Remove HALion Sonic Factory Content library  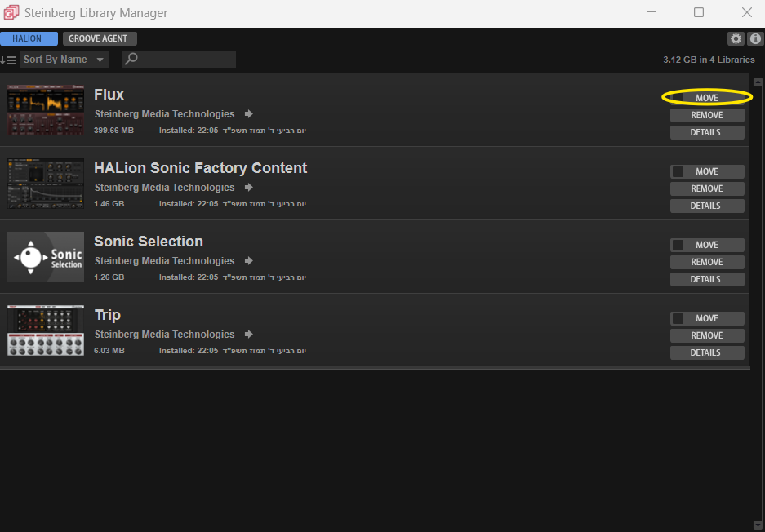707,188
